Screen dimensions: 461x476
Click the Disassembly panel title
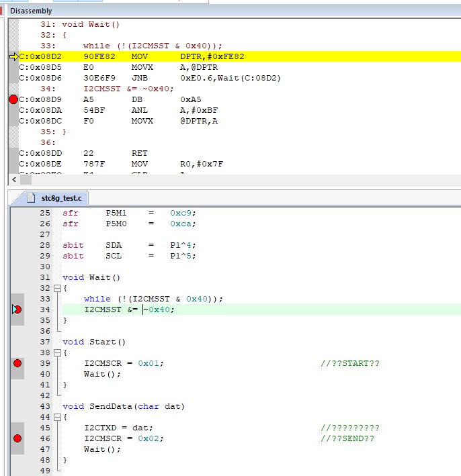(x=31, y=11)
